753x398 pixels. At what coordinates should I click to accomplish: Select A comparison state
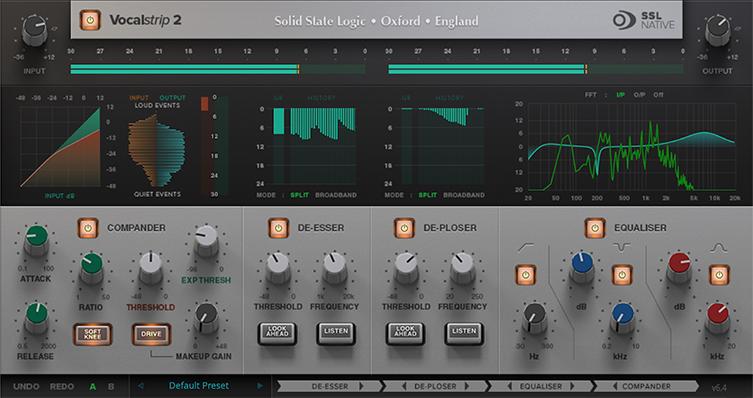click(93, 386)
